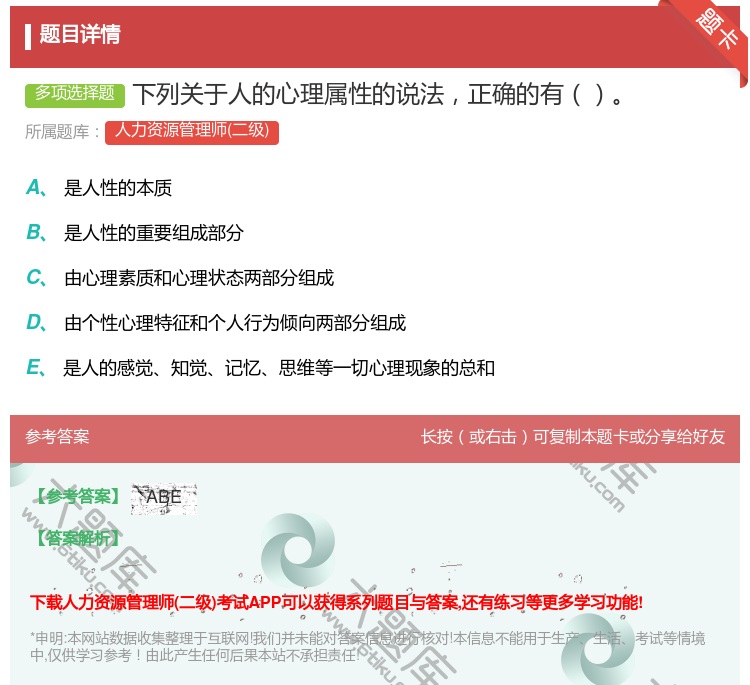
Task: Click the question text 下列关于人的心理属性的说法
Action: (x=378, y=94)
